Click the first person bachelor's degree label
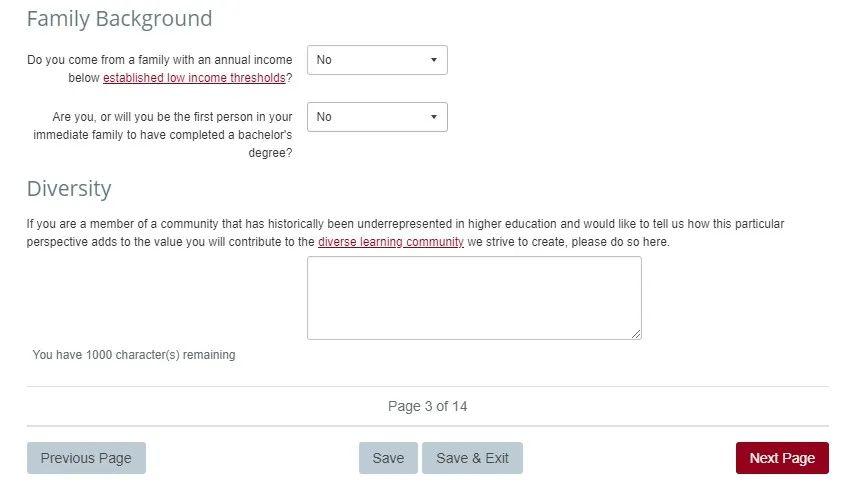Viewport: 855px width, 500px height. tap(162, 135)
